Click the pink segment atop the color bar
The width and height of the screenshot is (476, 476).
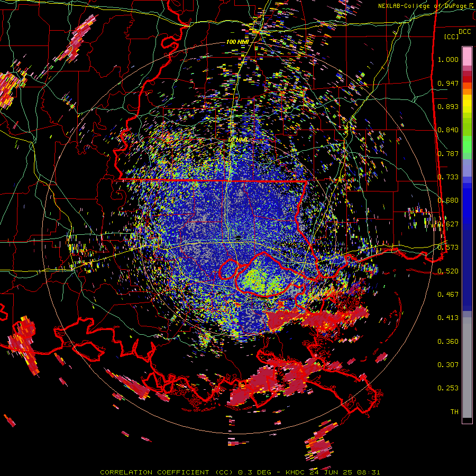(x=467, y=57)
